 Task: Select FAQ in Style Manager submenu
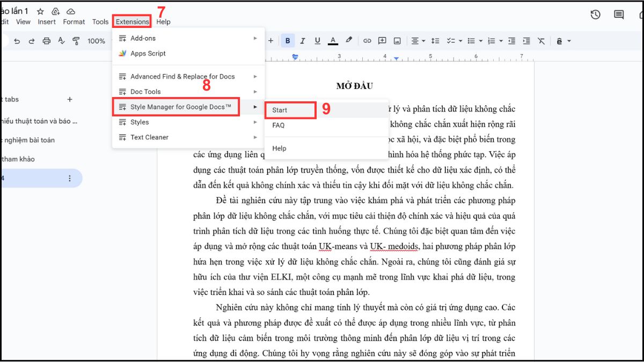[x=279, y=125]
